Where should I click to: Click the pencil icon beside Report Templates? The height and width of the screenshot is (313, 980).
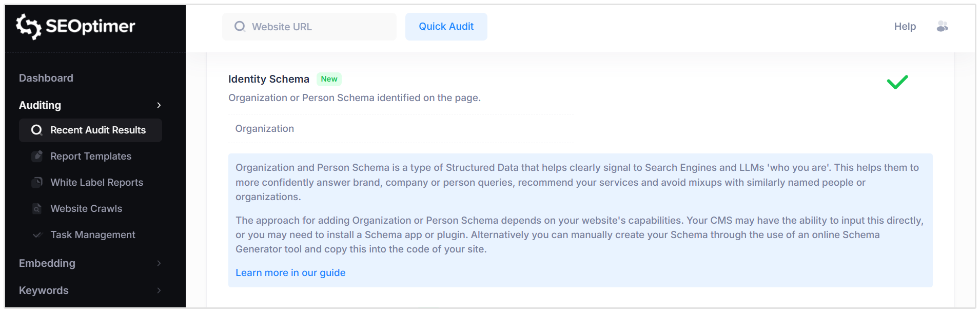point(37,156)
